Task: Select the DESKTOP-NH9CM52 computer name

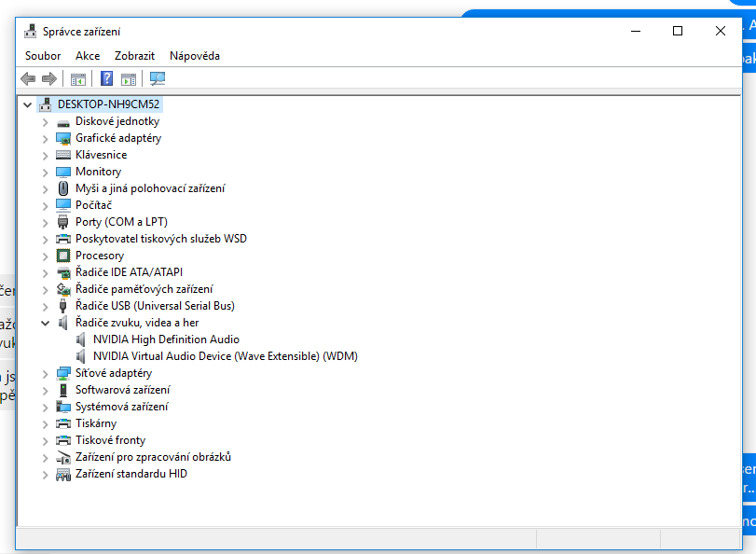Action: tap(108, 104)
